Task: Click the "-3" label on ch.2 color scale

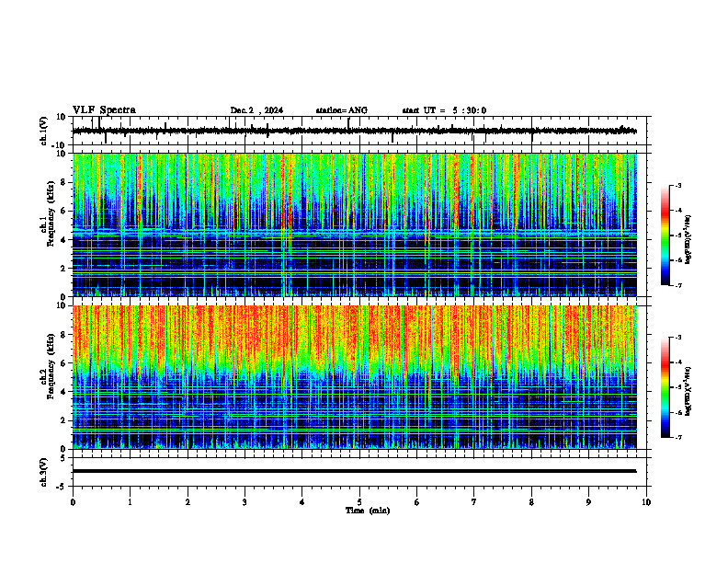Action: tap(678, 338)
